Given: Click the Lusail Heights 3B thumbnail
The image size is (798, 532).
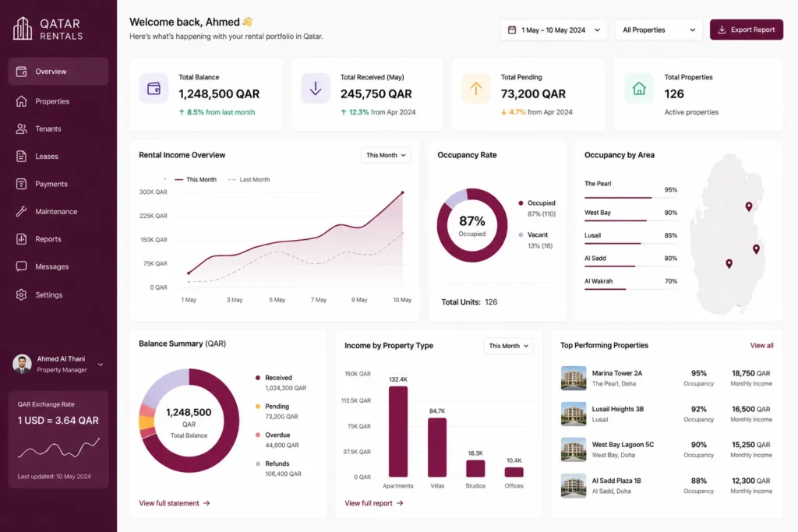Looking at the screenshot, I should (574, 414).
